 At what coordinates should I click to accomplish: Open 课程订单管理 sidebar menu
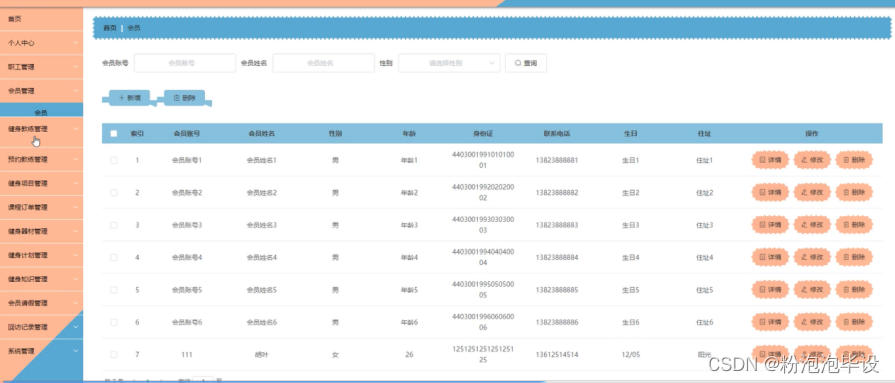click(x=41, y=207)
